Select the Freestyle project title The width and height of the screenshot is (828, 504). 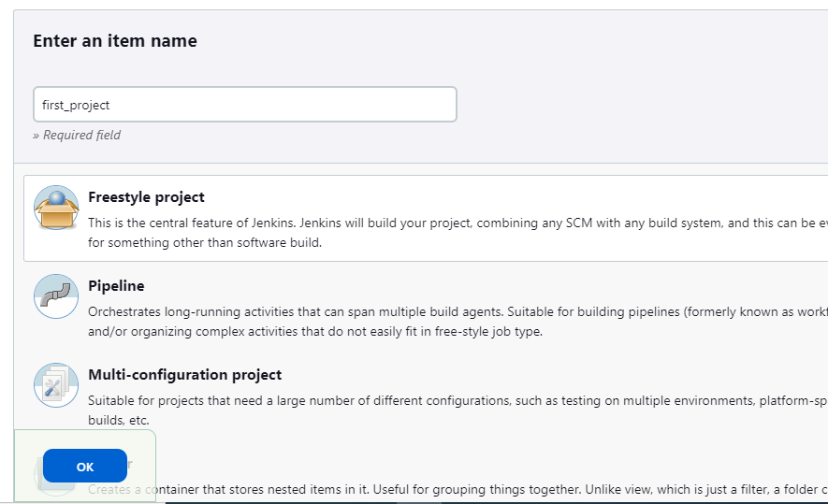[x=146, y=197]
